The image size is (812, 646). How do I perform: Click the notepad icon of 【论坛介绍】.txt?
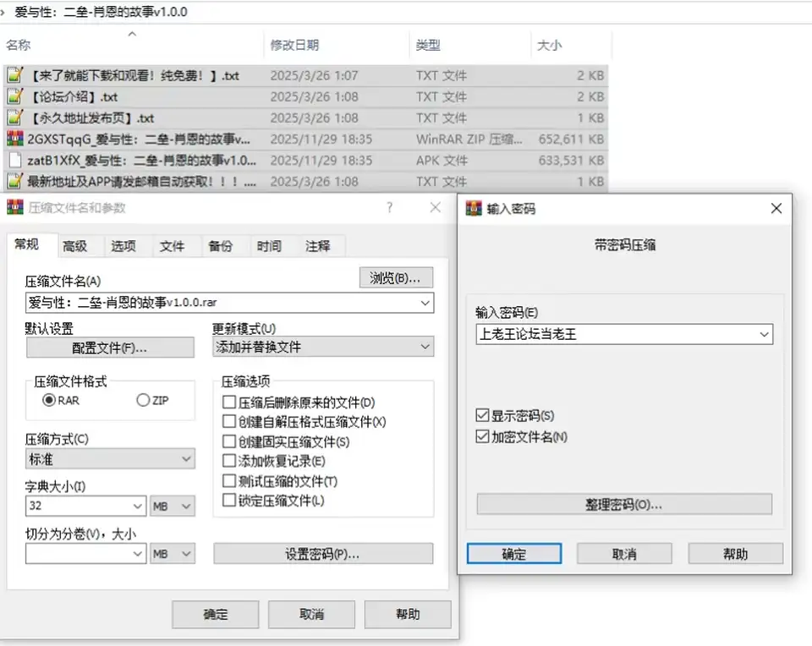(15, 96)
